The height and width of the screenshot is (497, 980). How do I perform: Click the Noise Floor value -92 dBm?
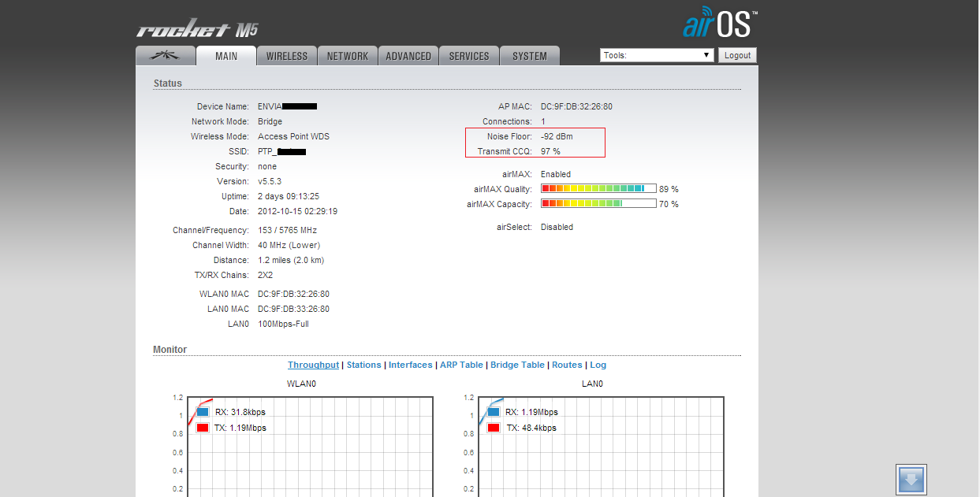point(557,136)
